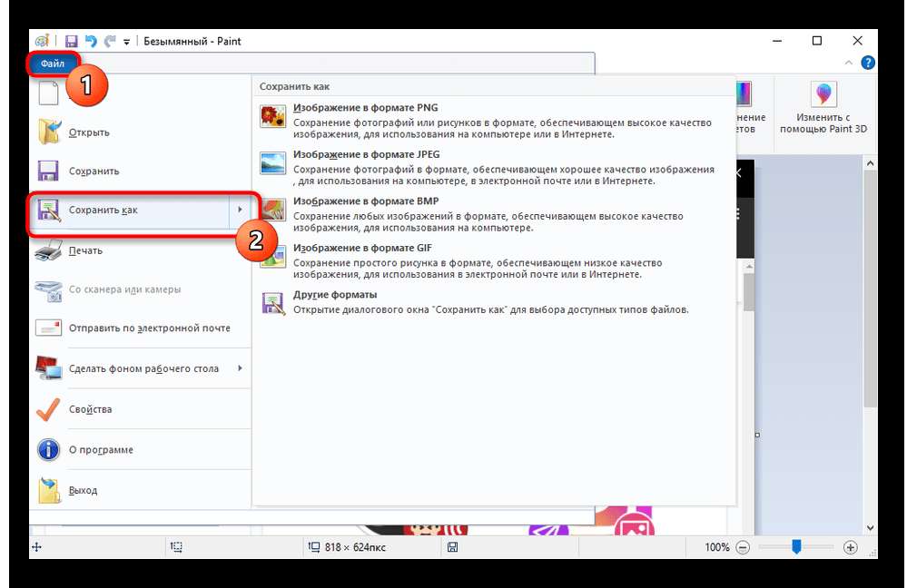Screen dimensions: 907x588
Task: Collapse the ribbon with the chevron arrow
Action: tap(849, 63)
